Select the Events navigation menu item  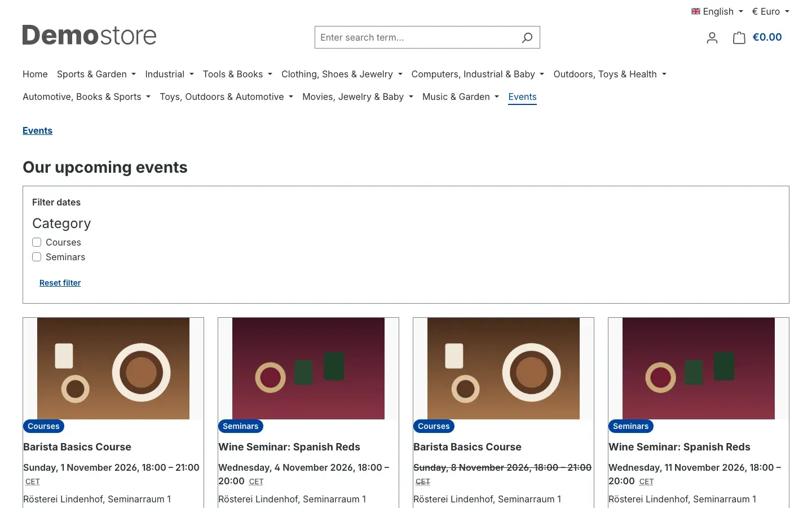522,97
